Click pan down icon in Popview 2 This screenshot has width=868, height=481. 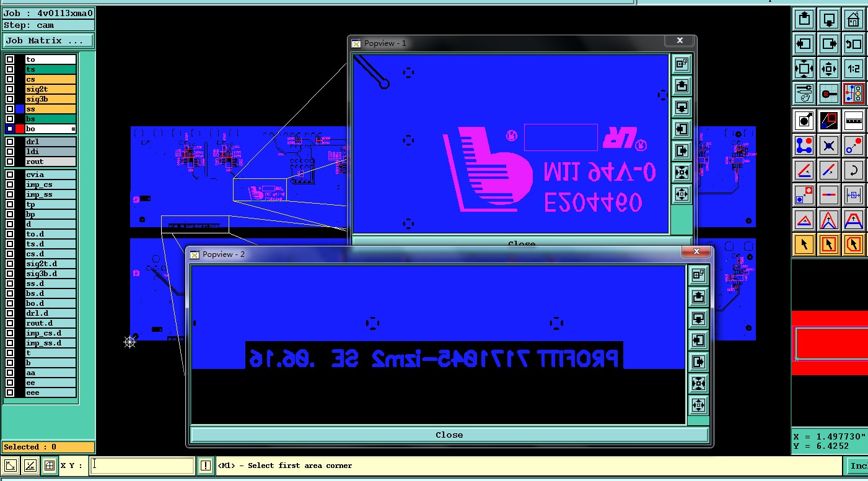[x=698, y=318]
